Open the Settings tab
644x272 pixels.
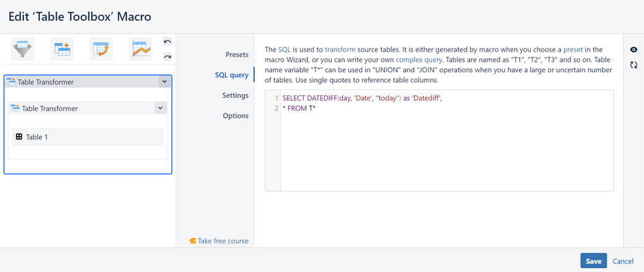coord(235,95)
